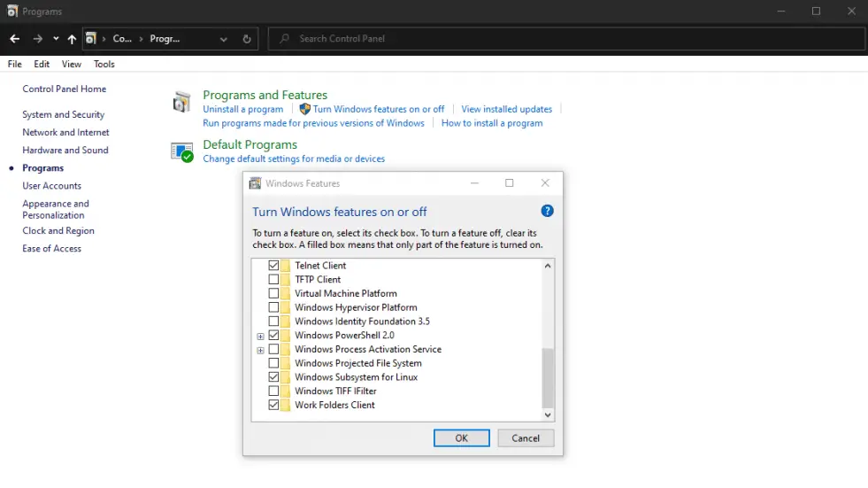Click the folder icon next to Windows Subsystem for Linux
Image resolution: width=868 pixels, height=488 pixels.
pyautogui.click(x=285, y=376)
